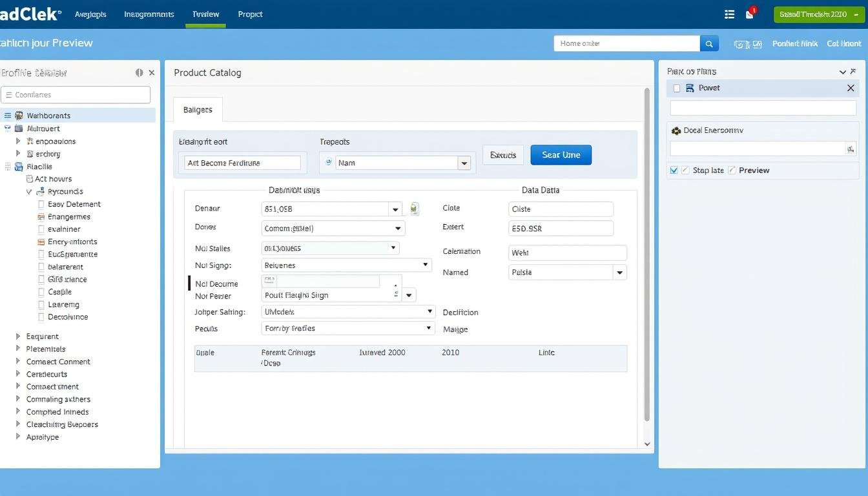Check the Caplile checkbox
This screenshot has width=868, height=496.
point(41,292)
